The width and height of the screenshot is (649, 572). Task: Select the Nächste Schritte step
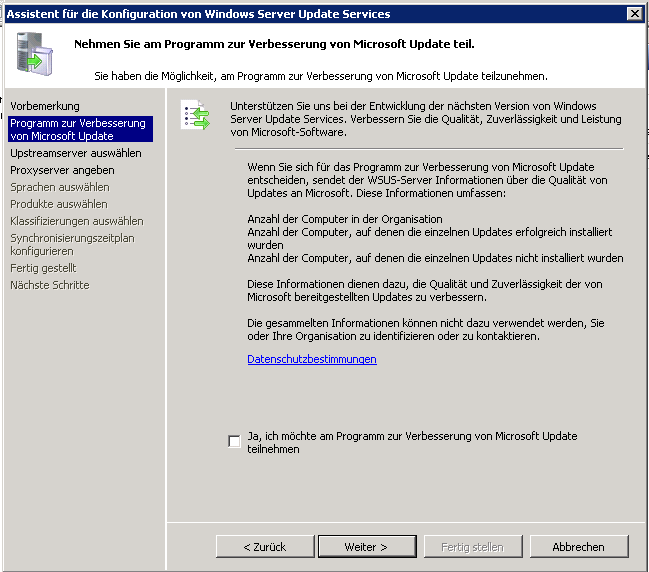pos(50,285)
